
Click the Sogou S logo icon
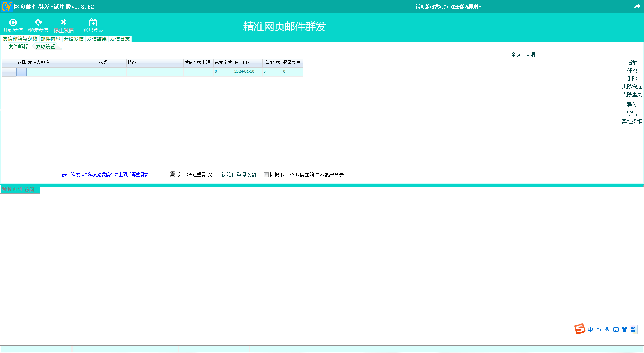point(580,329)
